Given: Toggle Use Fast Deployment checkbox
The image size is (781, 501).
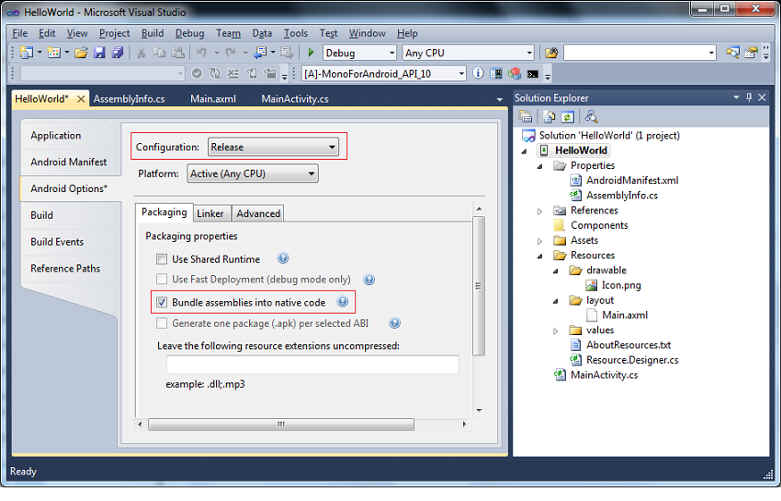Looking at the screenshot, I should click(161, 279).
